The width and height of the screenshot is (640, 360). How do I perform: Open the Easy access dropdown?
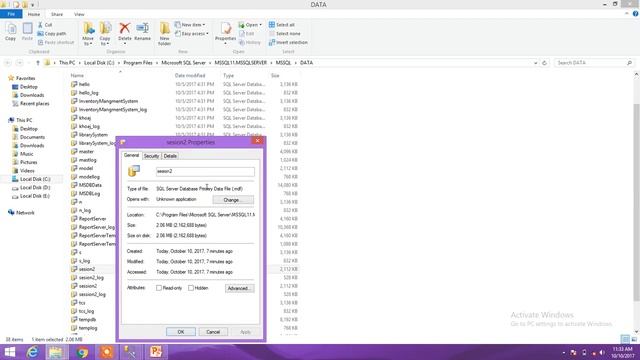pos(192,33)
